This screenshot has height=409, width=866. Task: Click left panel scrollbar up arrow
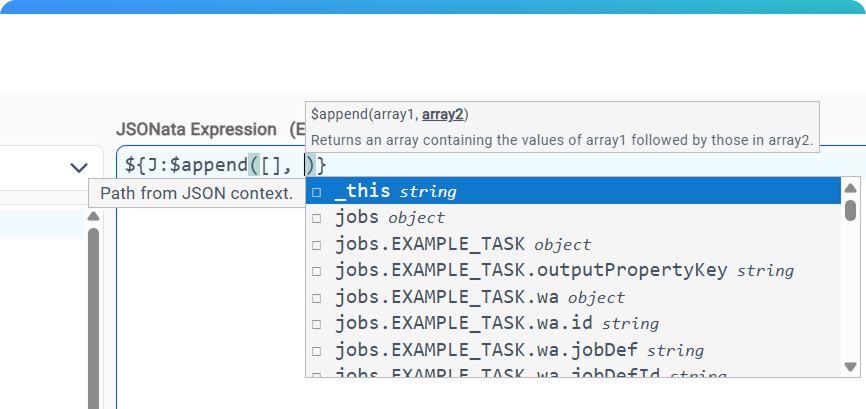point(94,216)
